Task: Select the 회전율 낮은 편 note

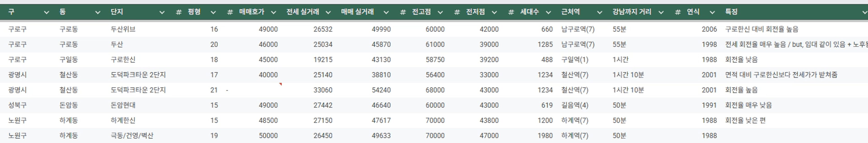Action: (x=745, y=120)
